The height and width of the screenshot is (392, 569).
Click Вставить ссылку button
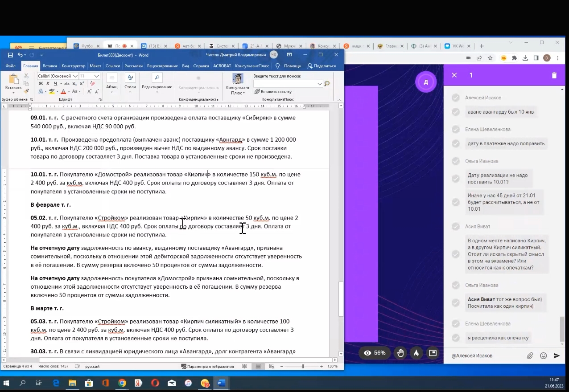click(x=273, y=91)
